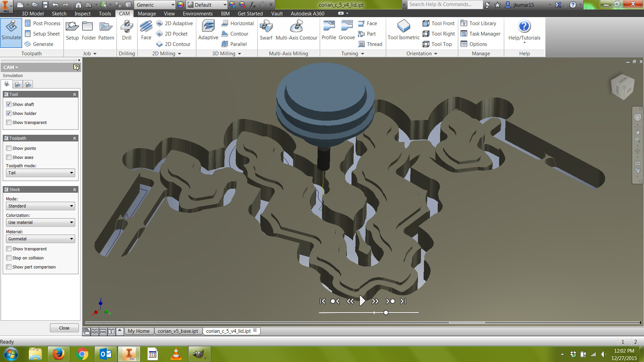Choose 2D Pocket milling
This screenshot has width=644, height=362.
[172, 34]
